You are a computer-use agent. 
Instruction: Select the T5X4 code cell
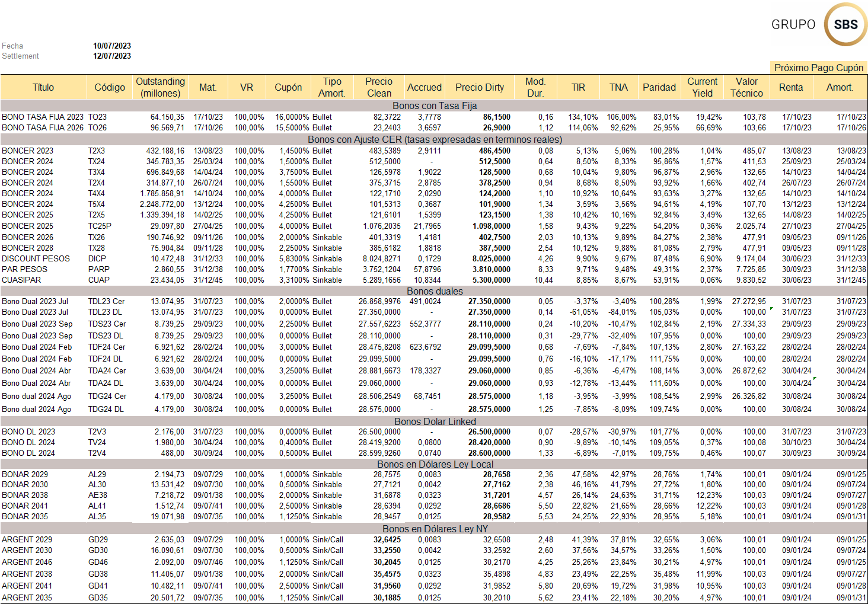tap(96, 204)
